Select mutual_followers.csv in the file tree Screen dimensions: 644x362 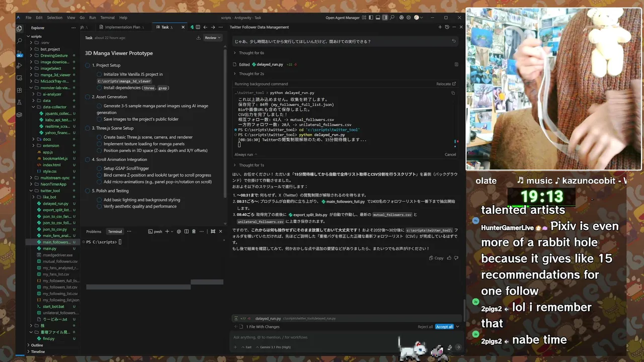(x=59, y=261)
